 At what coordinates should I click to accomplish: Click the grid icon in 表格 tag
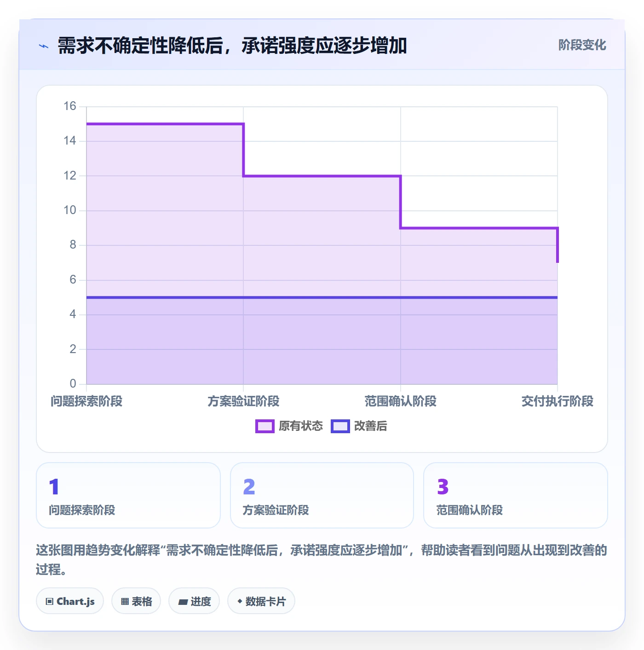tap(125, 602)
